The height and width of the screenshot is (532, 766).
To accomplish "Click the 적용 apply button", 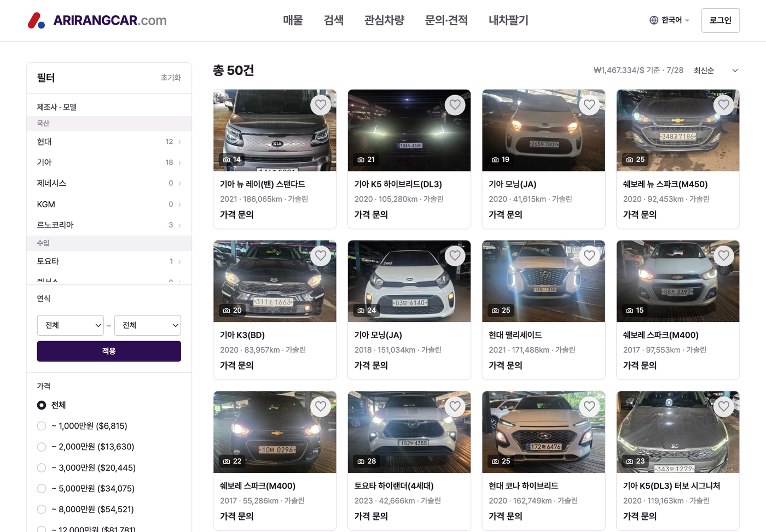I will coord(109,351).
